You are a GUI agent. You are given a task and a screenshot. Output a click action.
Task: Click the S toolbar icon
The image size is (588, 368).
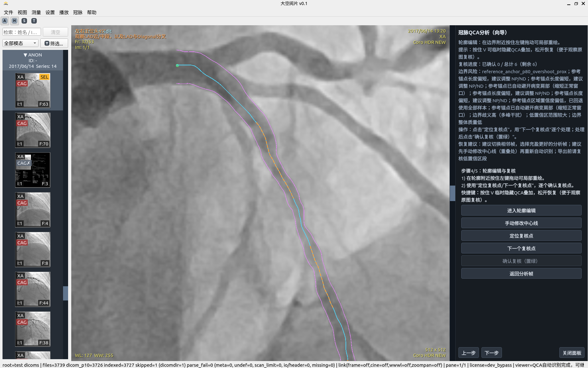24,21
